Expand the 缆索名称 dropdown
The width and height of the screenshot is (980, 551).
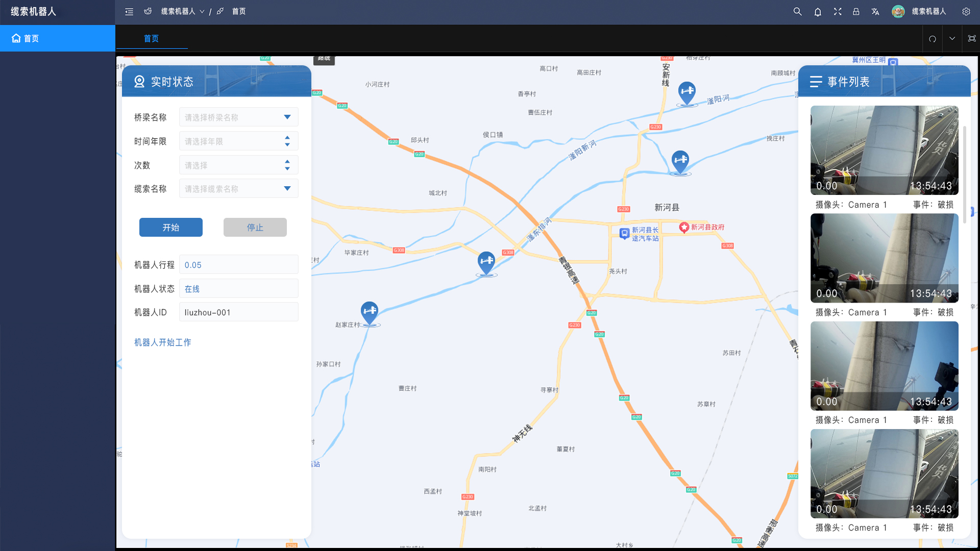click(238, 189)
